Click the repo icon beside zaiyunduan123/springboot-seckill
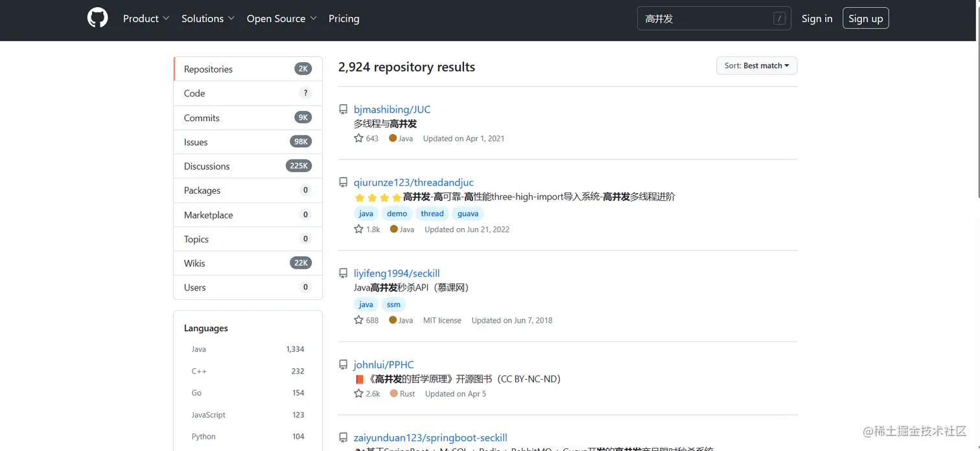Viewport: 980px width, 451px height. coord(344,438)
